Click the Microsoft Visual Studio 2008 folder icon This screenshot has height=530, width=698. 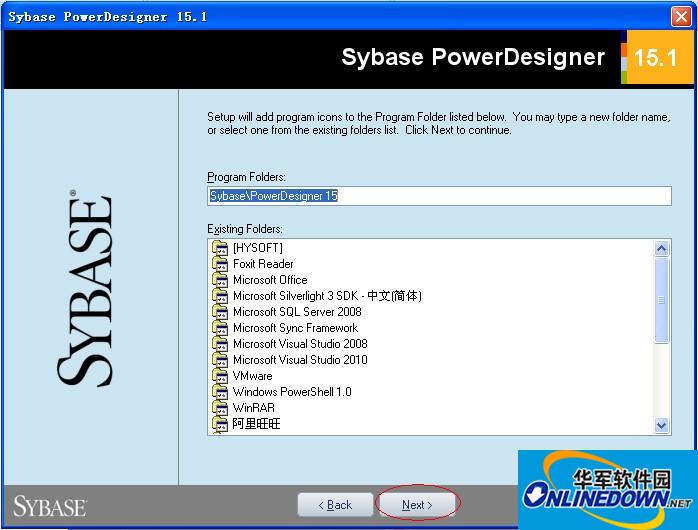(220, 344)
